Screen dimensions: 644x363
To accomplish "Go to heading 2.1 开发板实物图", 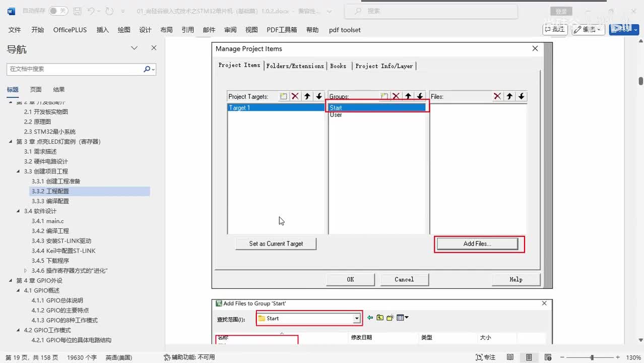I will 46,112.
